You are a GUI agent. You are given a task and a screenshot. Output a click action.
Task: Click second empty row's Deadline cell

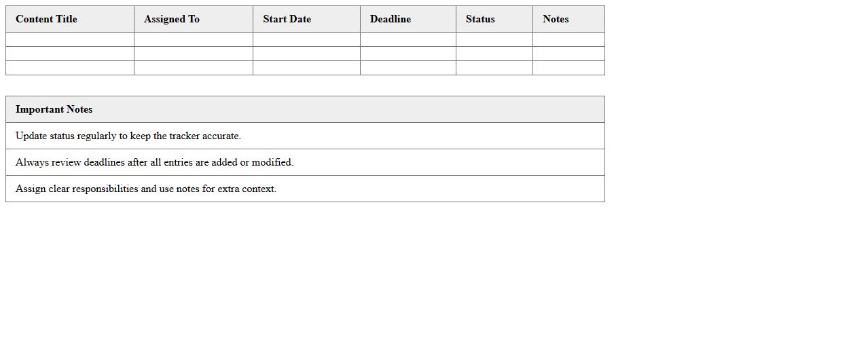click(408, 54)
